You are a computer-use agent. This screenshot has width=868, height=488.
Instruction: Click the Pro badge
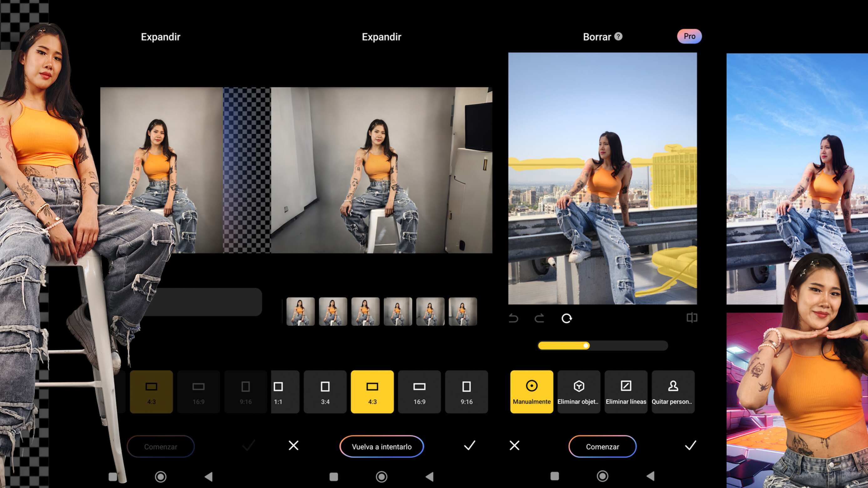tap(689, 36)
